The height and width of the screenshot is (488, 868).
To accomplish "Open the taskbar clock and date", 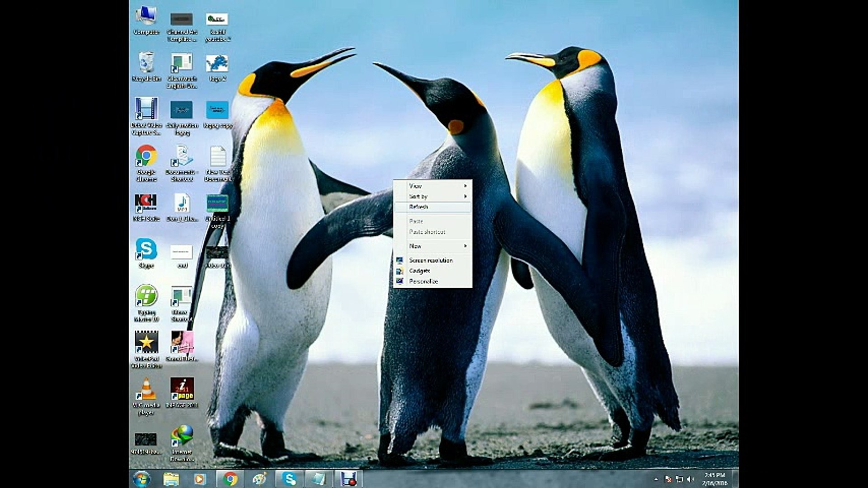I will point(714,479).
